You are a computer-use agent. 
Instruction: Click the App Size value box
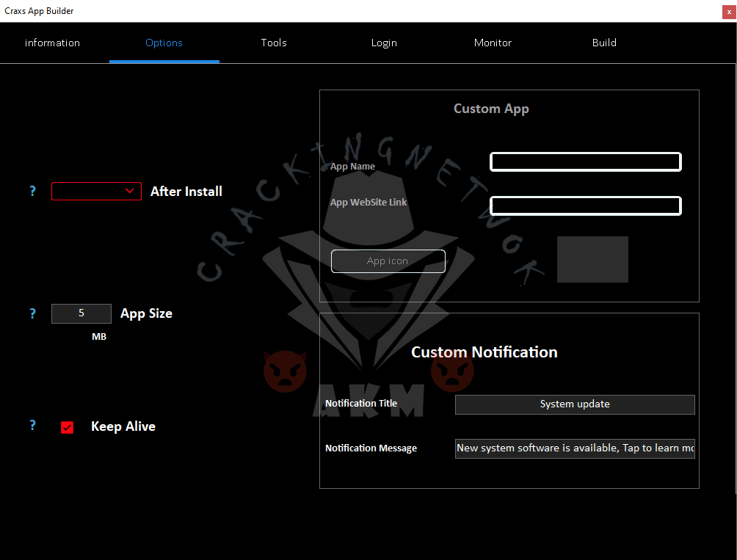(x=81, y=313)
